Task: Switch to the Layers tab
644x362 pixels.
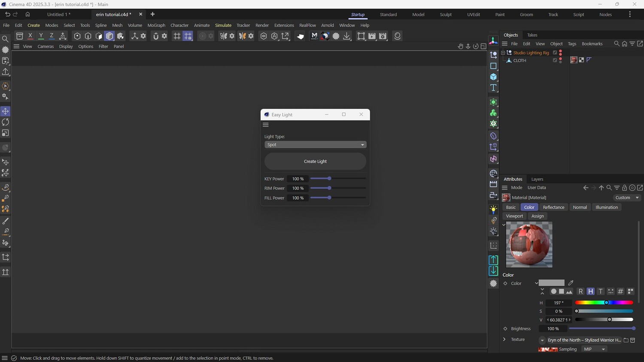Action: [x=537, y=179]
